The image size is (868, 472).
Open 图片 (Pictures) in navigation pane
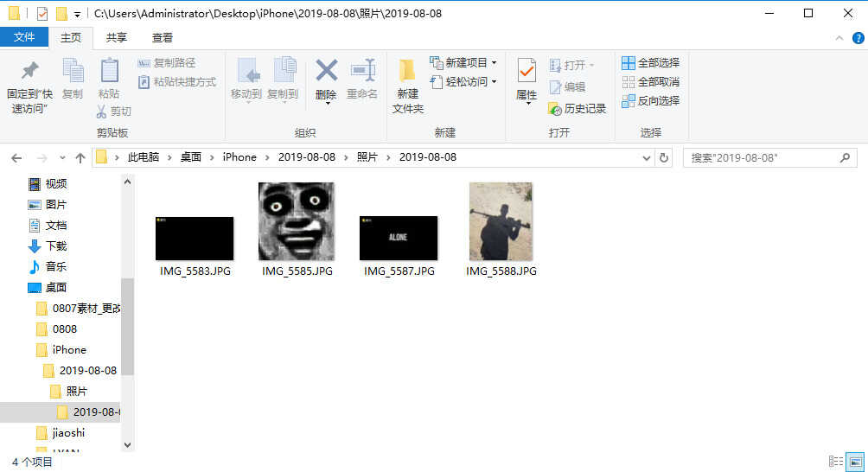48,205
